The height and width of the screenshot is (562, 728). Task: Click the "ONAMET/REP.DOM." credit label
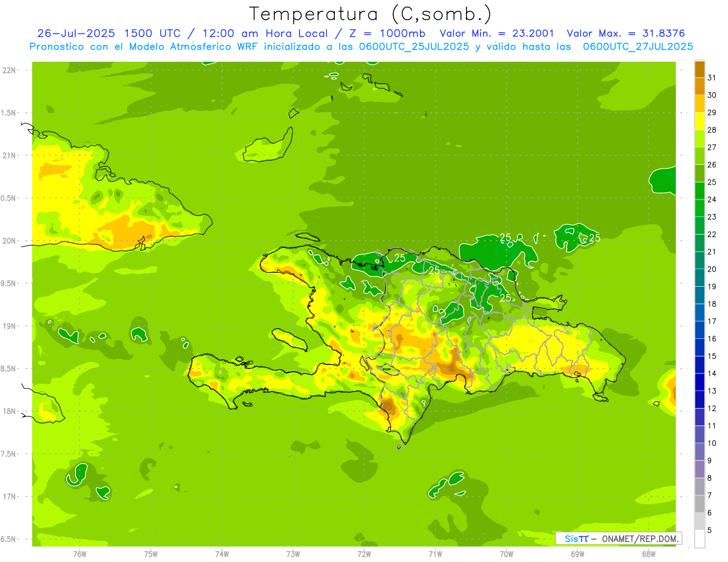pyautogui.click(x=639, y=538)
